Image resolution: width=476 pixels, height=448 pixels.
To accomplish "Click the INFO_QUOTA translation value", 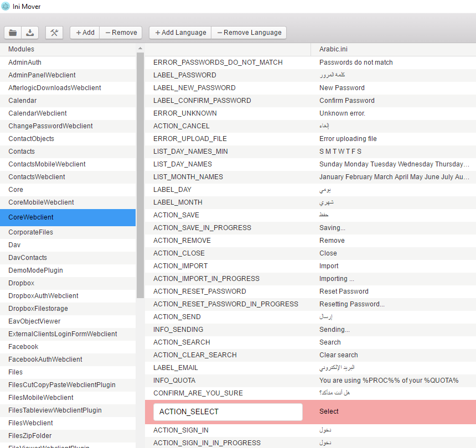I will coord(389,381).
